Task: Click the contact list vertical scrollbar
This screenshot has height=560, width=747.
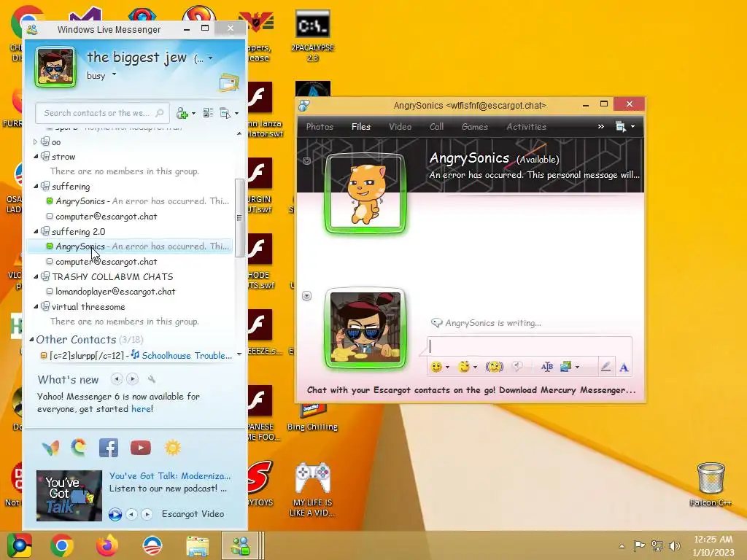Action: (x=239, y=217)
